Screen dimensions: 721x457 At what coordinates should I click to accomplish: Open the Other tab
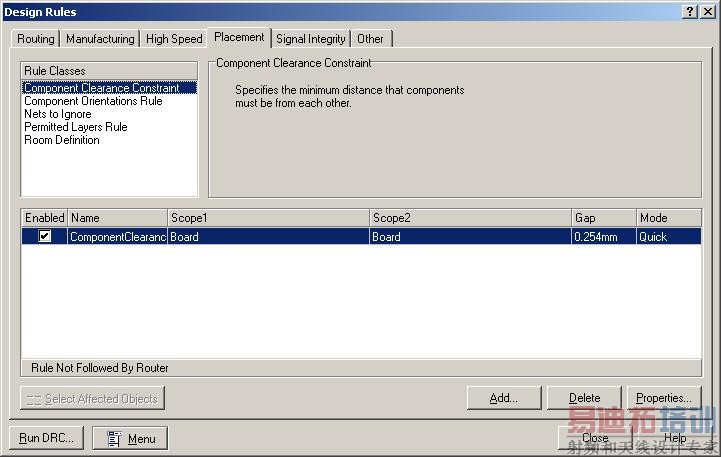point(370,39)
